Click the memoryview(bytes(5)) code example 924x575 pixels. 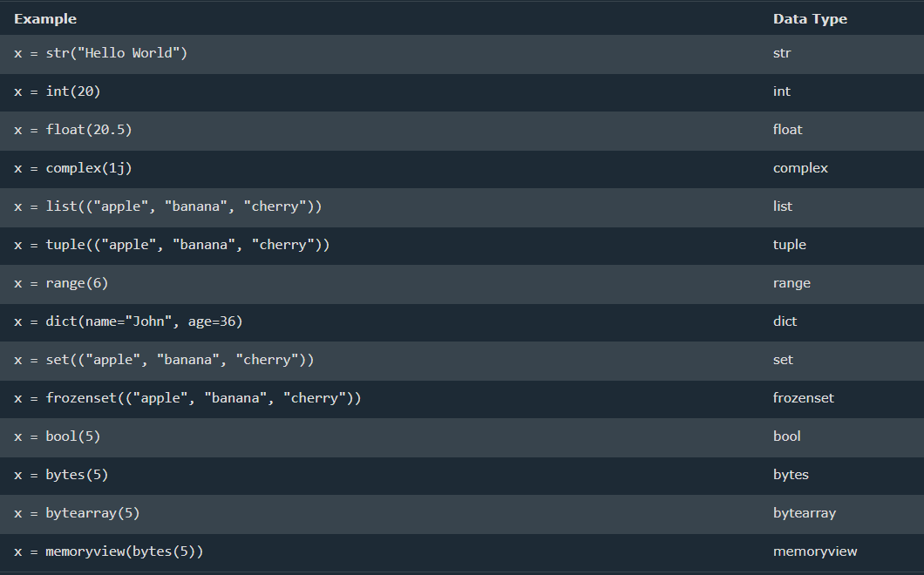coord(109,551)
